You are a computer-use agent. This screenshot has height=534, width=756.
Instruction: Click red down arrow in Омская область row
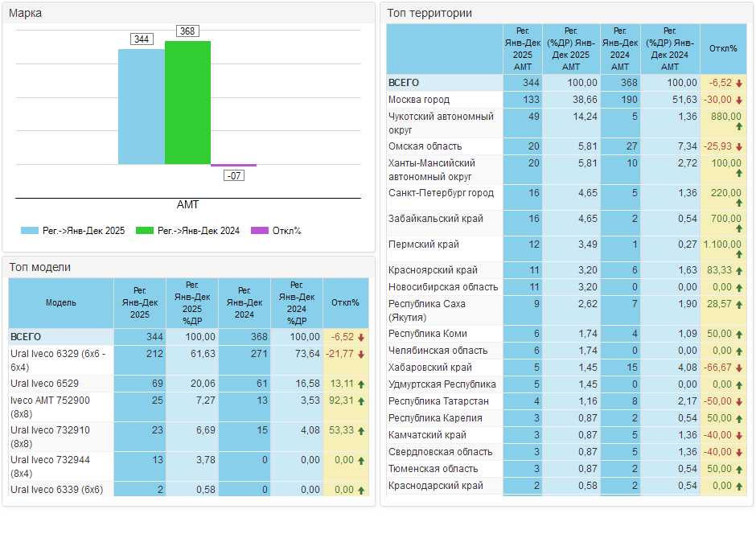click(x=739, y=147)
